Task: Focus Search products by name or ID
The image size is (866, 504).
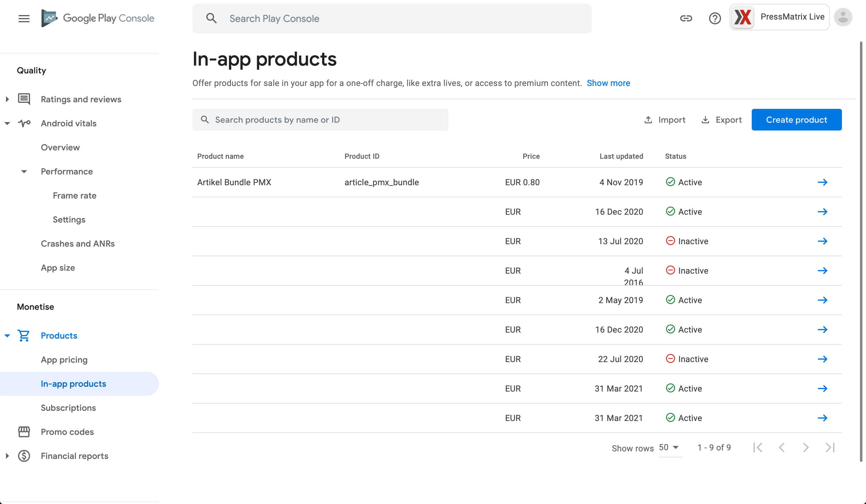Action: tap(320, 120)
